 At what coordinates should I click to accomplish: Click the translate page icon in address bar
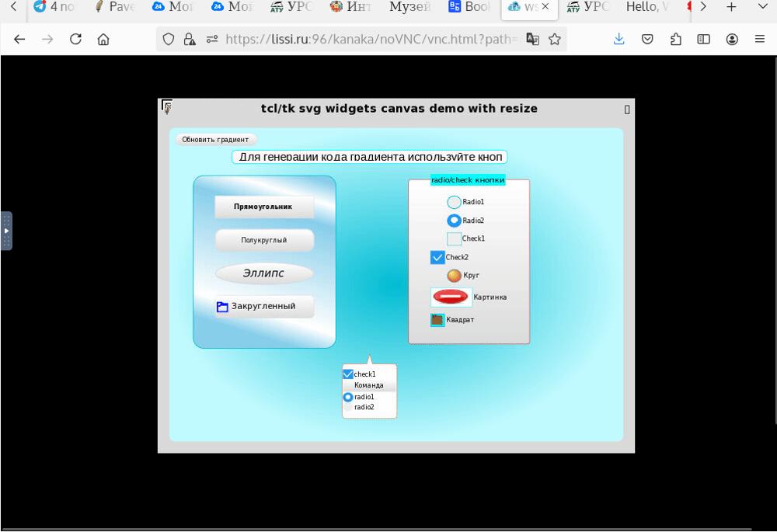(x=533, y=39)
